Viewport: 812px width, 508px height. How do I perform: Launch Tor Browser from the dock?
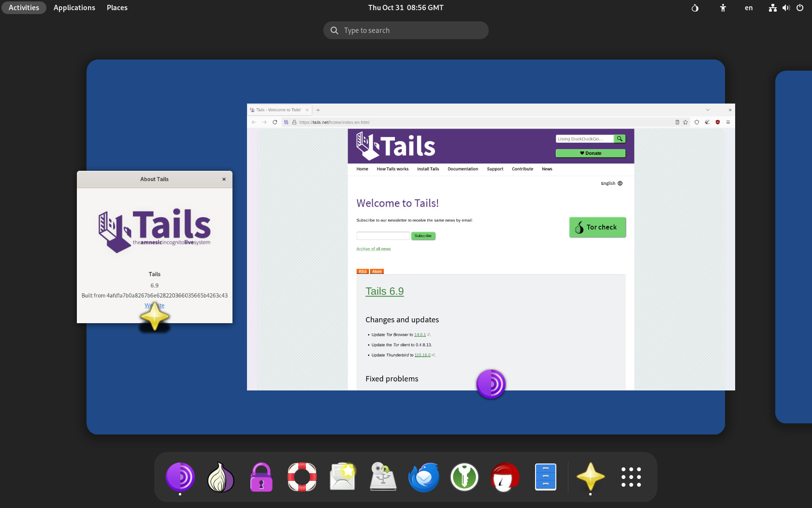click(x=180, y=477)
